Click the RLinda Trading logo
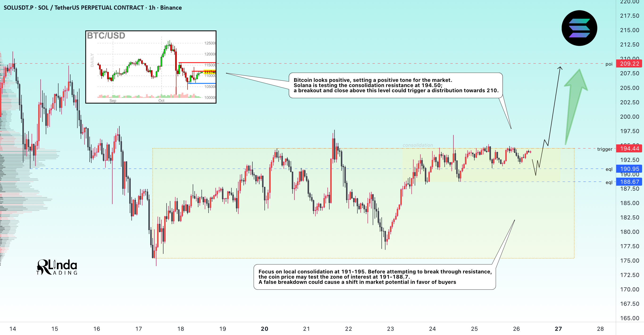Screen dimensions: 644x335 click(x=57, y=267)
